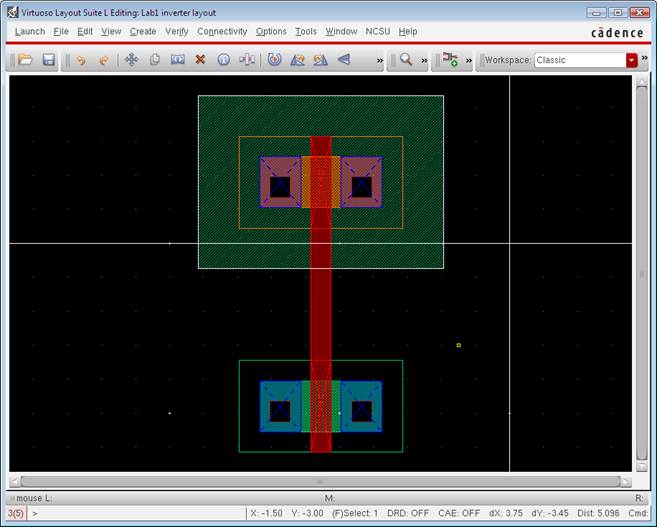Click the Launch menu

(29, 31)
